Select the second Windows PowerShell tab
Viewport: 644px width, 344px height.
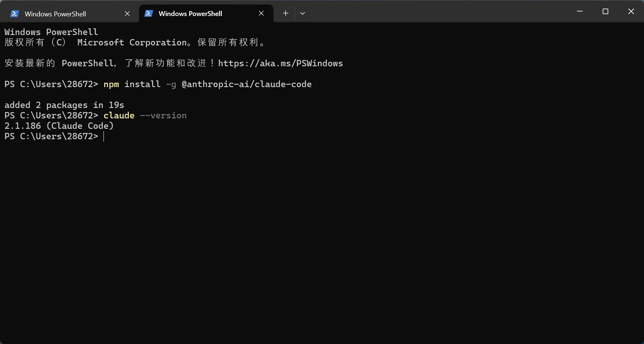point(206,14)
